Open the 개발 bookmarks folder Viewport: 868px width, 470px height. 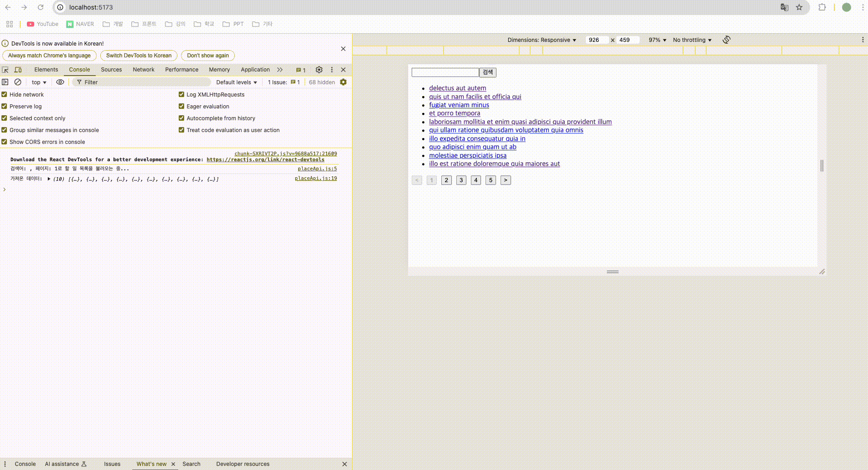(113, 24)
